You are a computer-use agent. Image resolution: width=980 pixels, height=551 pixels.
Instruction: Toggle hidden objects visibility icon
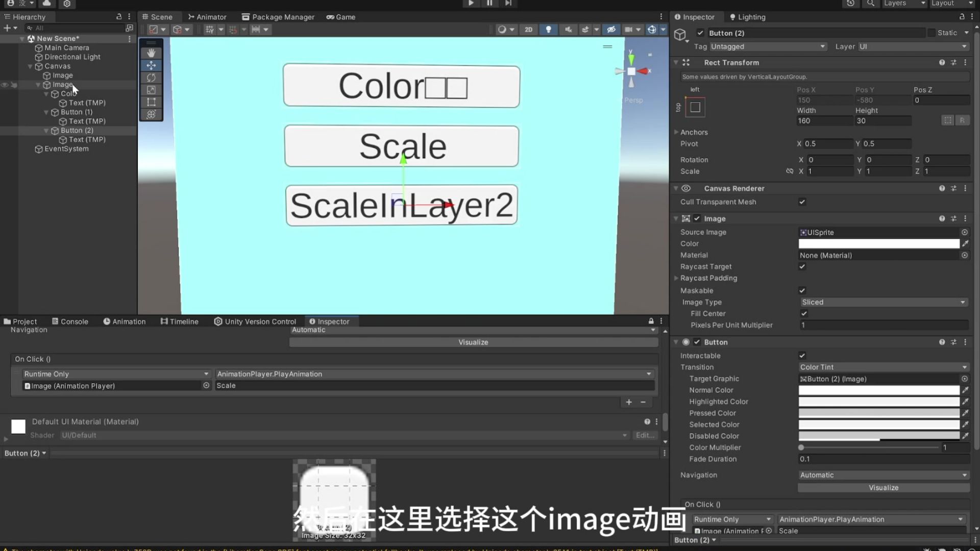pos(611,30)
